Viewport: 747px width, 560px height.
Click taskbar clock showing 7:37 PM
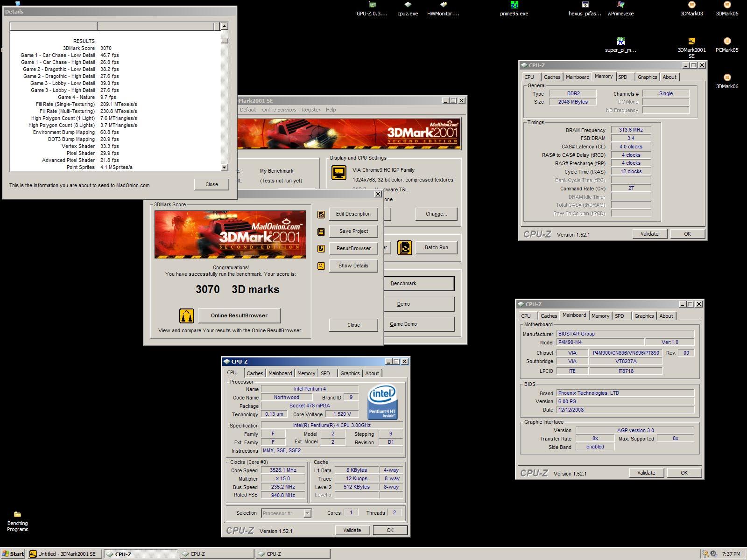[x=731, y=554]
